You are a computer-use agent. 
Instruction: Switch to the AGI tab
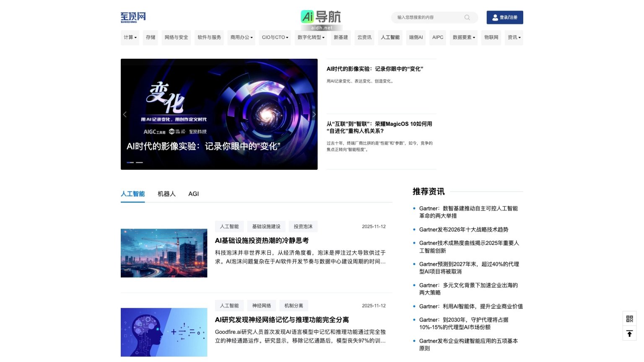click(193, 194)
